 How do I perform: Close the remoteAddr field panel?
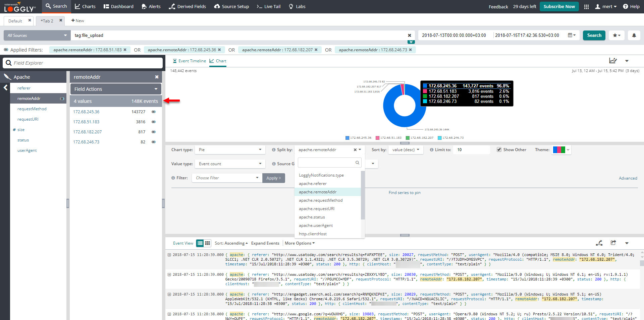coord(157,77)
